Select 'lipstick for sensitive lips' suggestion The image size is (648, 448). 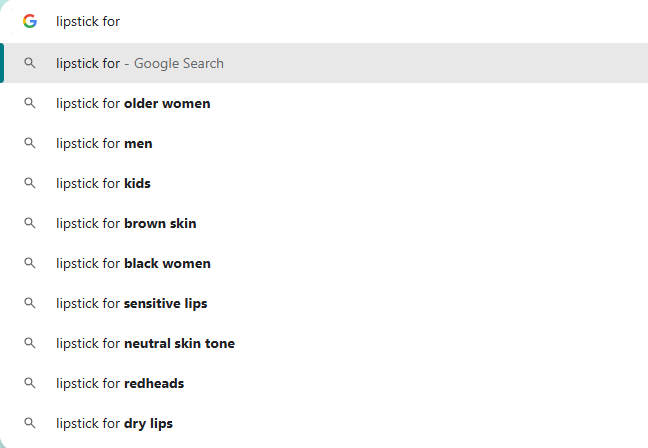pos(324,303)
